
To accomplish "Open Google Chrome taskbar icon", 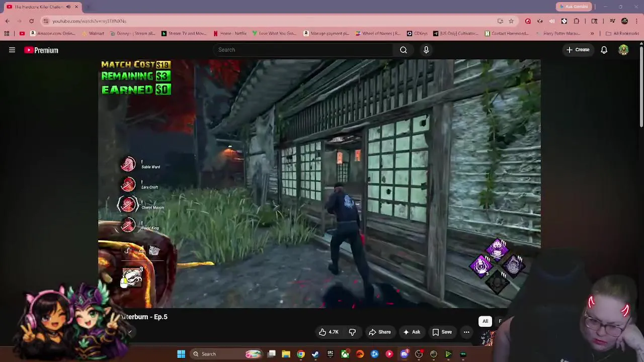I will point(301,354).
